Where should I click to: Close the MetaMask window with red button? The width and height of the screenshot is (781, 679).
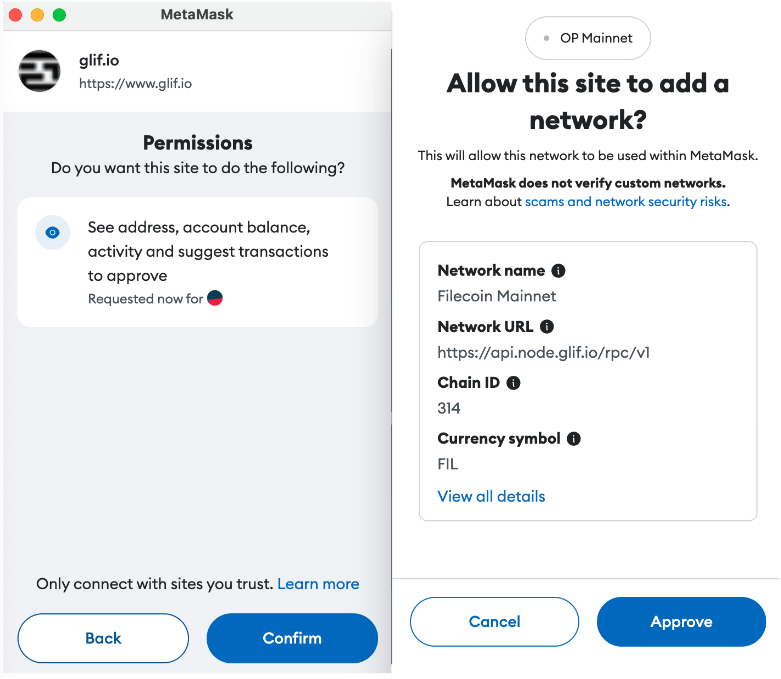pos(15,15)
